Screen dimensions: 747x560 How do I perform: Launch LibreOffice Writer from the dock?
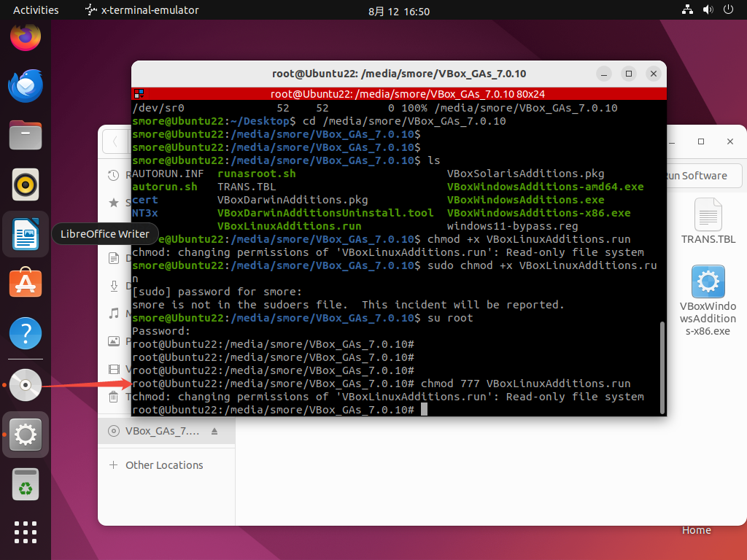[x=26, y=234]
